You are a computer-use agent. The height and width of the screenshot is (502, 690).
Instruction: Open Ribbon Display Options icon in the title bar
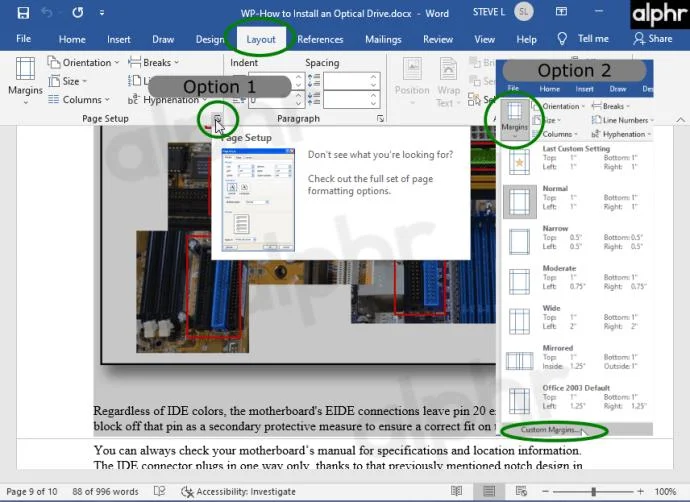(x=561, y=12)
